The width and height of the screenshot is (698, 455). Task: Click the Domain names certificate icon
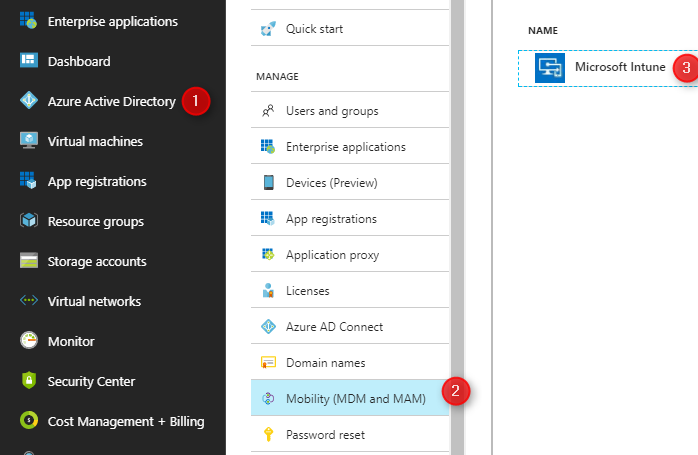[268, 362]
